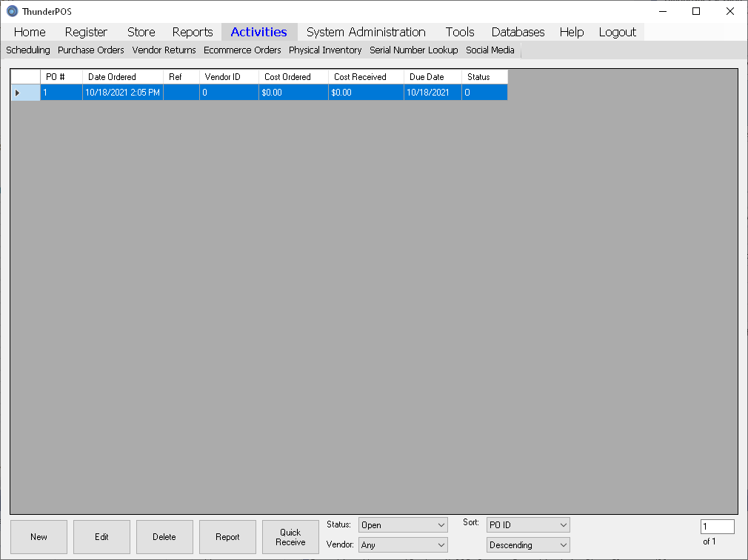Change the Descending sort order dropdown
The width and height of the screenshot is (748, 560).
coord(528,545)
